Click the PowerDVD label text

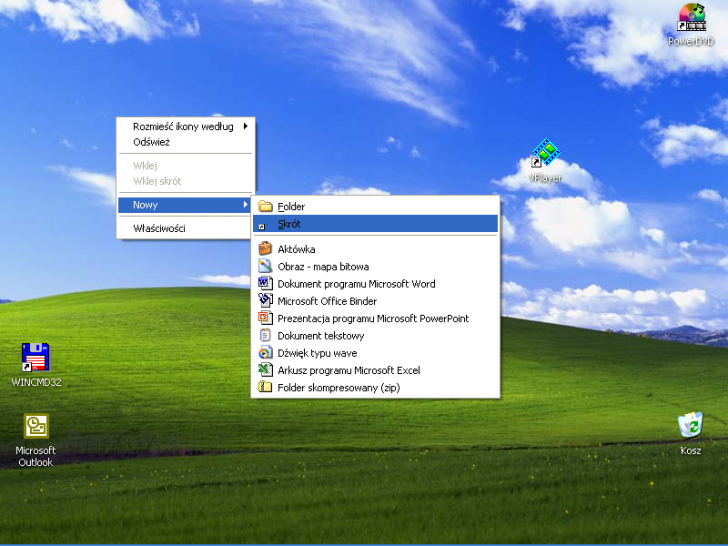tap(691, 41)
